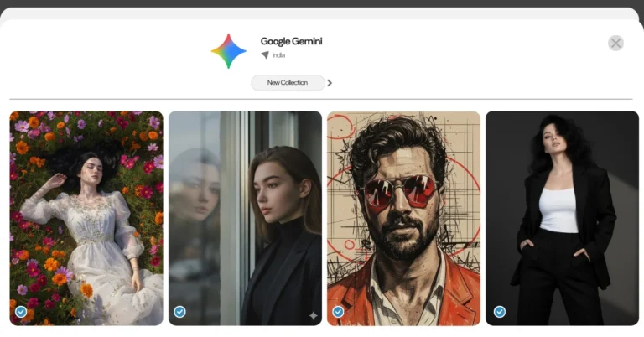Image resolution: width=644 pixels, height=337 pixels.
Task: Click the sparkle icon on the window portrait
Action: coord(313,315)
